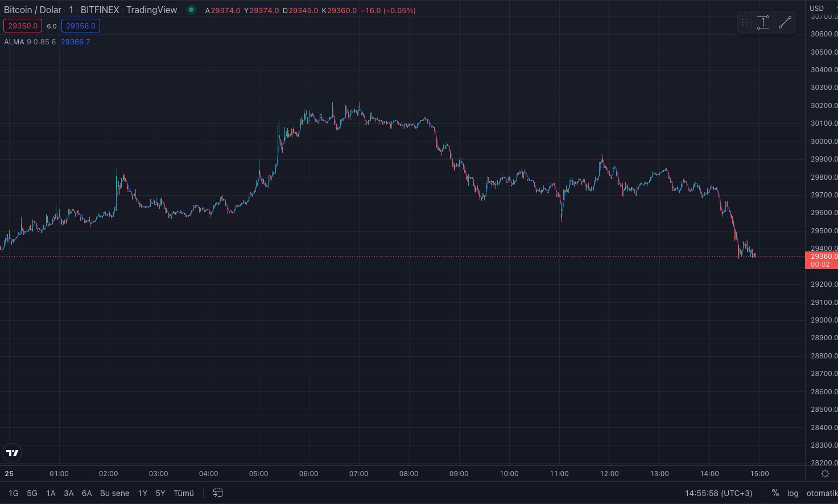
Task: Grab the floating drawing toolbar handle
Action: point(745,23)
